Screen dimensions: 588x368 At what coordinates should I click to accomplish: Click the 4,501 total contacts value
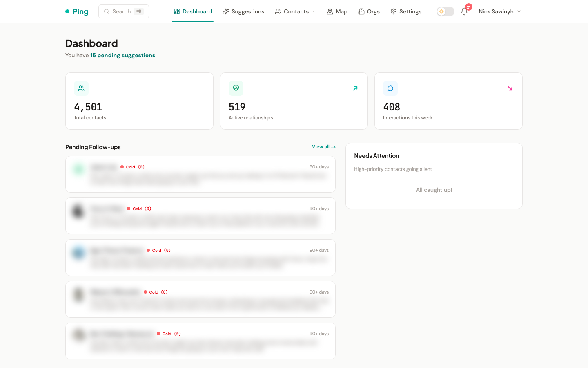[88, 107]
